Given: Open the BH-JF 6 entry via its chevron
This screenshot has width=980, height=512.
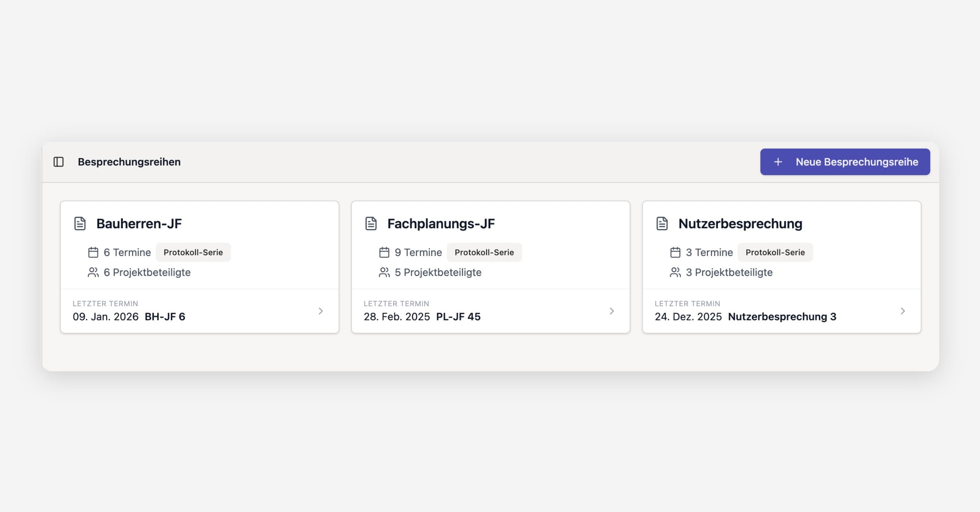Looking at the screenshot, I should (321, 311).
